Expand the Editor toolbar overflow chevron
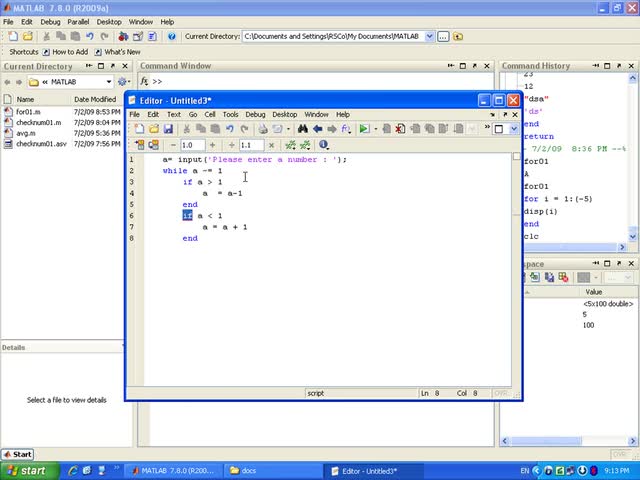This screenshot has height=480, width=640. (x=487, y=127)
